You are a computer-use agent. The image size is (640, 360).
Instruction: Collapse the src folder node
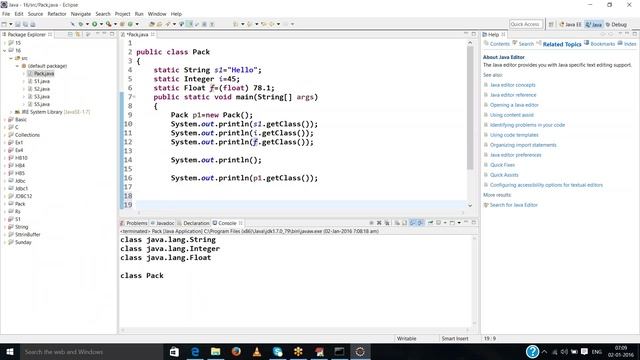(x=11, y=58)
